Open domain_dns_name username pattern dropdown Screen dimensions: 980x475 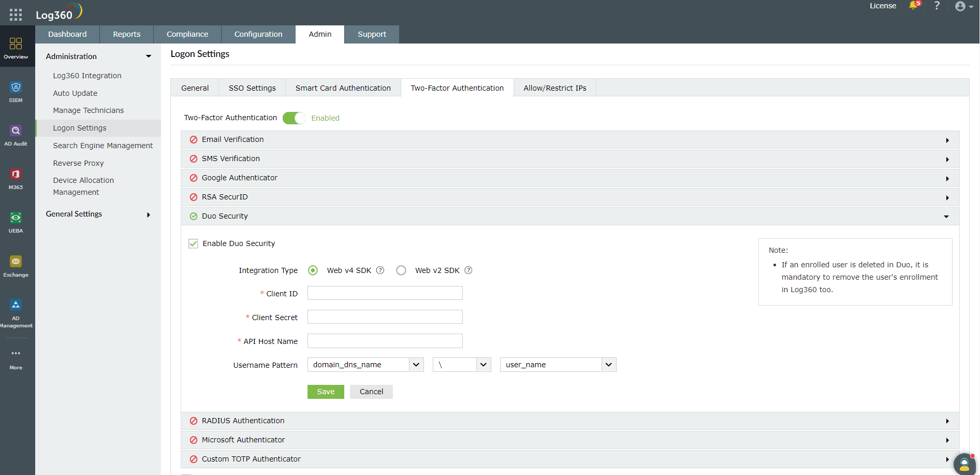365,365
